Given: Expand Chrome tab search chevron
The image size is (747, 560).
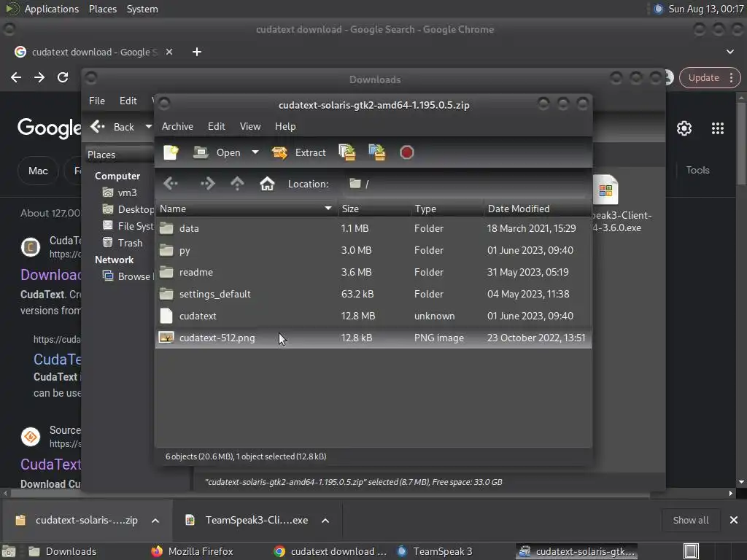Looking at the screenshot, I should tap(729, 52).
